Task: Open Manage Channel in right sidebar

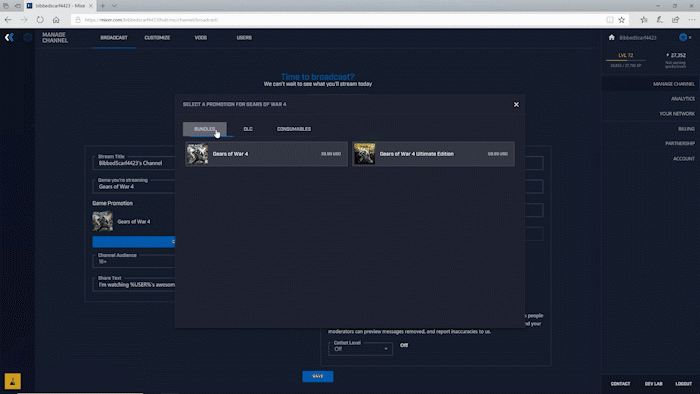Action: (673, 84)
